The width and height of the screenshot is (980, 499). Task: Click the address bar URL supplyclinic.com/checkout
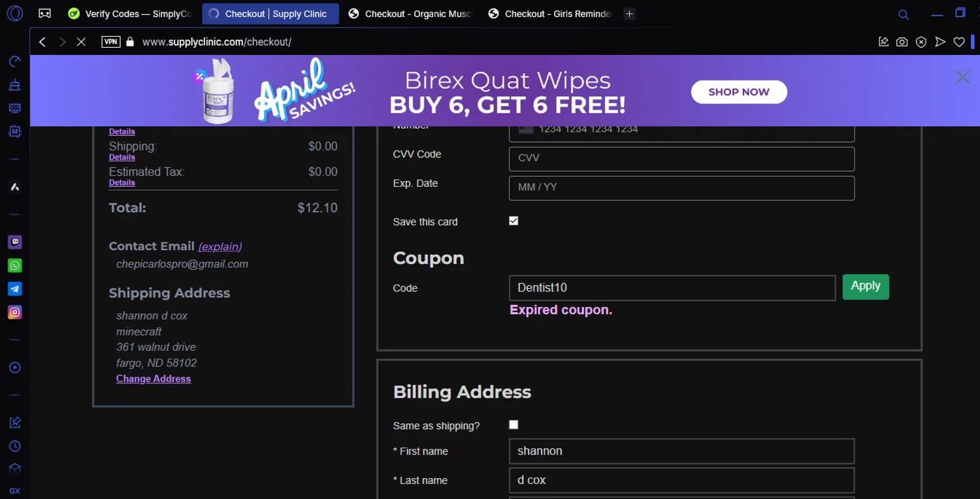coord(217,42)
